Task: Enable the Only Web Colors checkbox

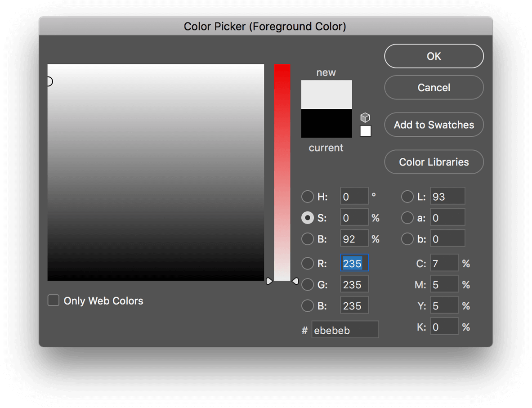Action: (x=53, y=300)
